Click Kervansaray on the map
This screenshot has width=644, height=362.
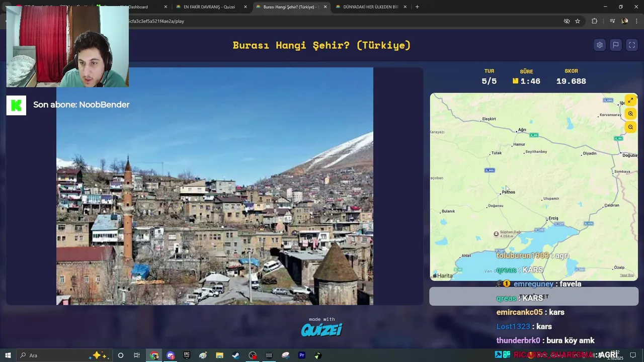click(610, 115)
